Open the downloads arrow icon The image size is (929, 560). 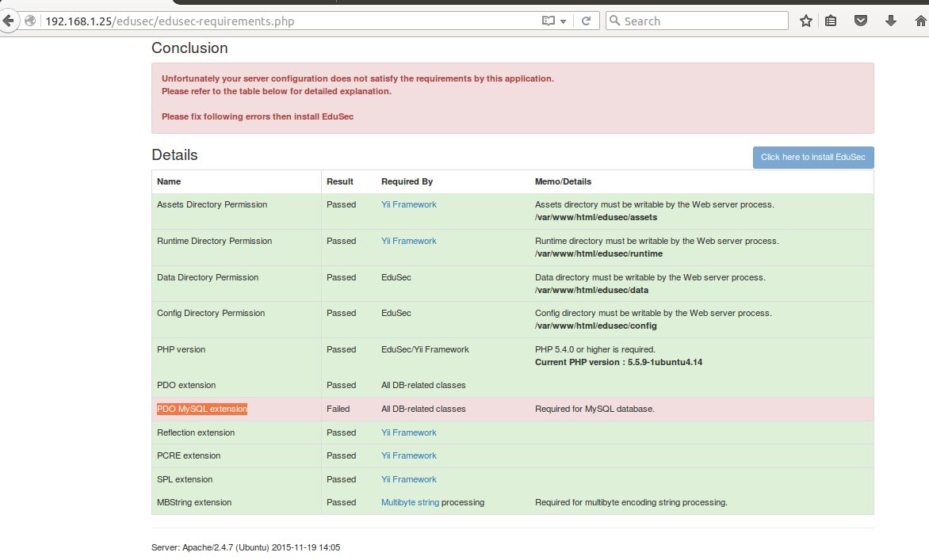pos(891,21)
